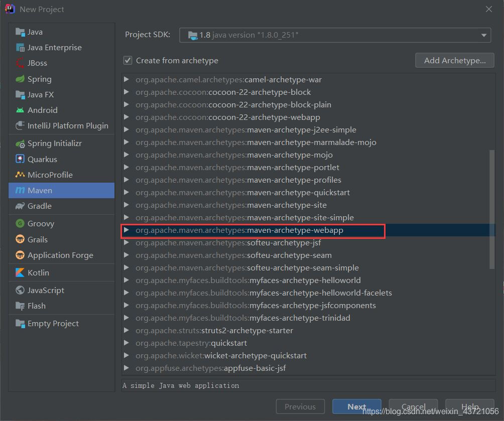Select the Empty Project label
Screen dimensions: 504x421
pos(53,324)
